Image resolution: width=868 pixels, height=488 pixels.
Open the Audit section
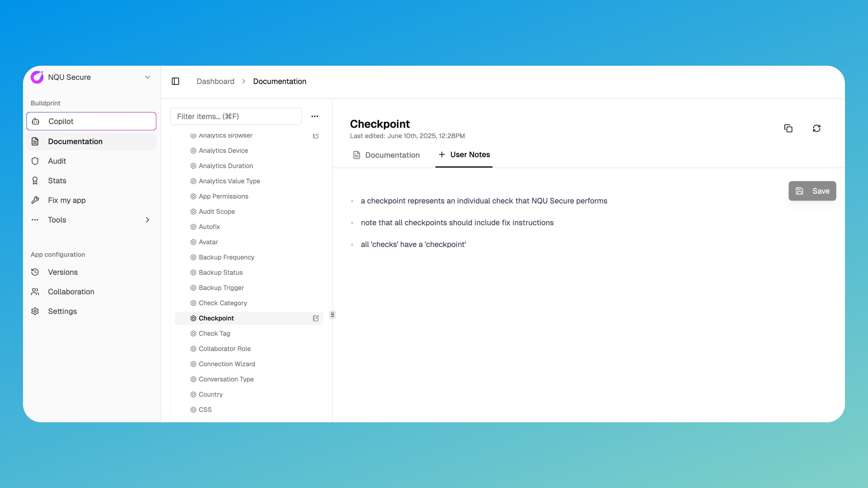coord(91,161)
